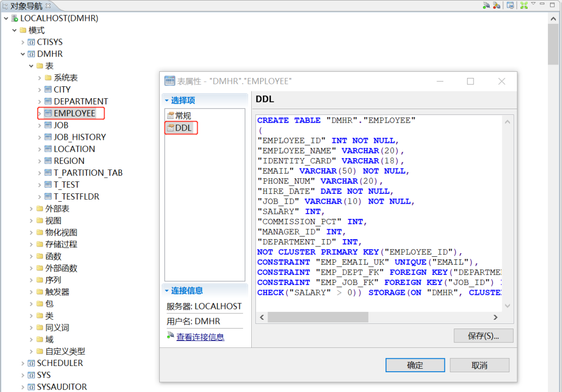This screenshot has height=392, width=562.
Task: Click the JOB_HISTORY table icon
Action: click(x=48, y=137)
